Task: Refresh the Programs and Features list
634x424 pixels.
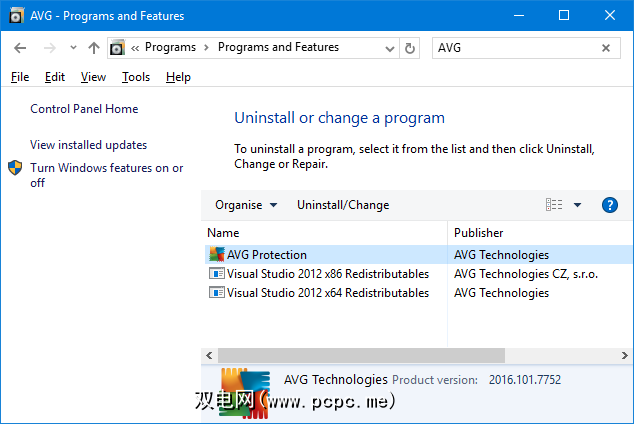Action: [x=410, y=49]
